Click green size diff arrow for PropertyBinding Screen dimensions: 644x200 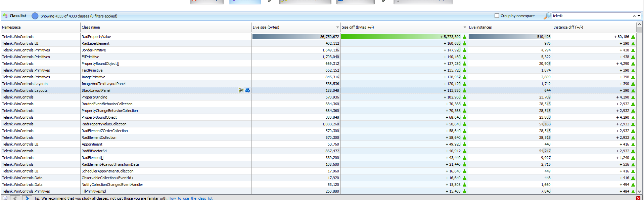click(465, 97)
